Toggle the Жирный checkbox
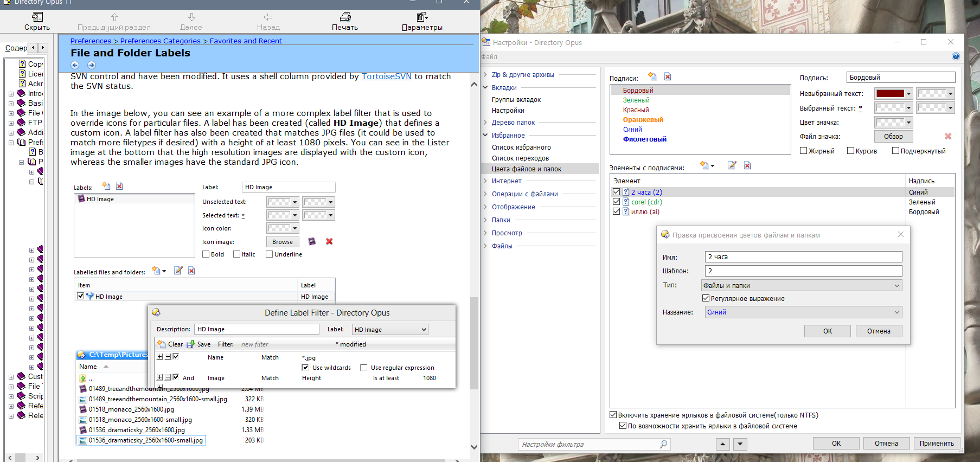 804,151
